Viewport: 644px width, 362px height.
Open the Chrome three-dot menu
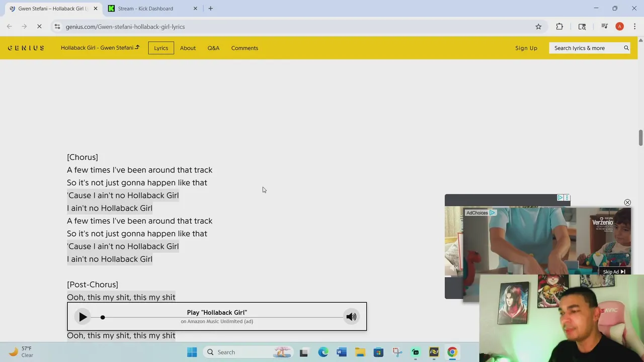tap(634, 27)
